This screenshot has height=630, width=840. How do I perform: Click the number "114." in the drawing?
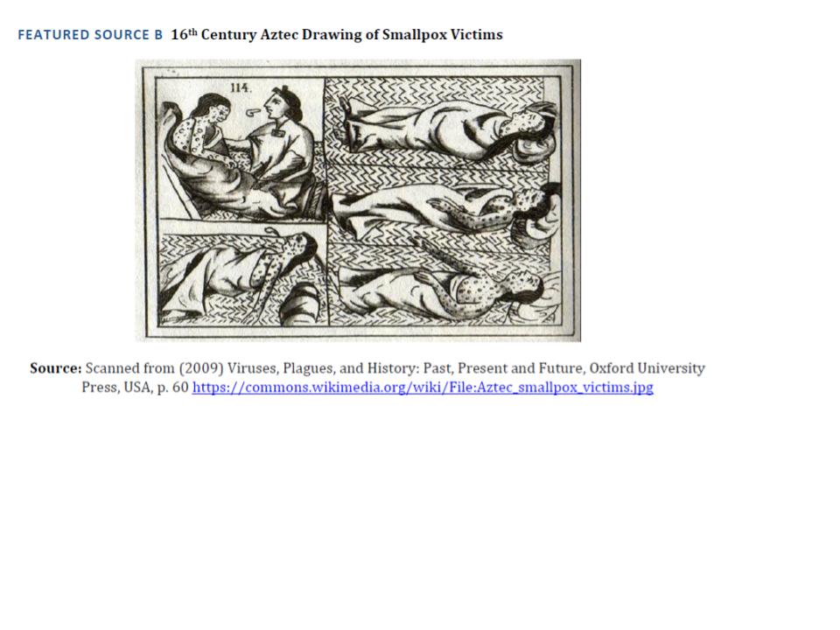point(241,87)
